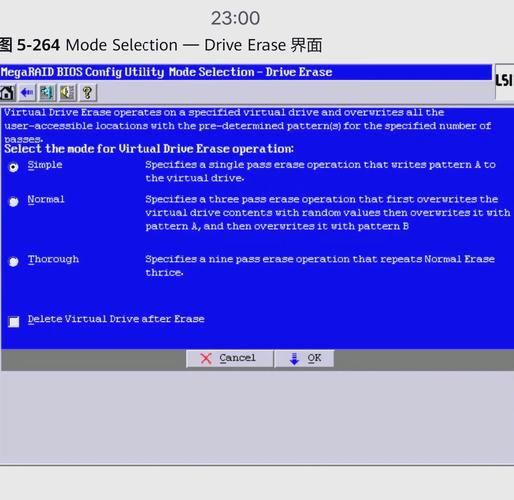Image resolution: width=514 pixels, height=500 pixels.
Task: Open help via the question mark icon
Action: [88, 93]
